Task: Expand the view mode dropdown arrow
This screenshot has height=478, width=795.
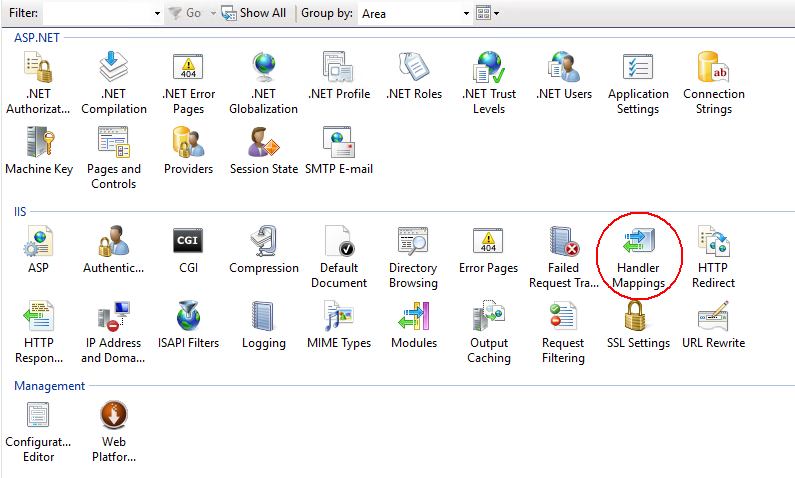Action: click(496, 13)
